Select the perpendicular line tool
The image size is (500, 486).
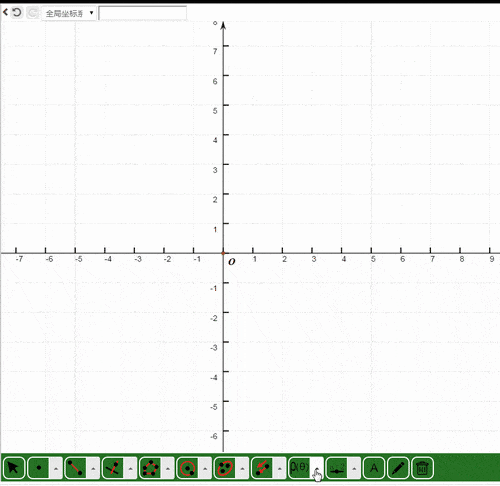pos(113,468)
